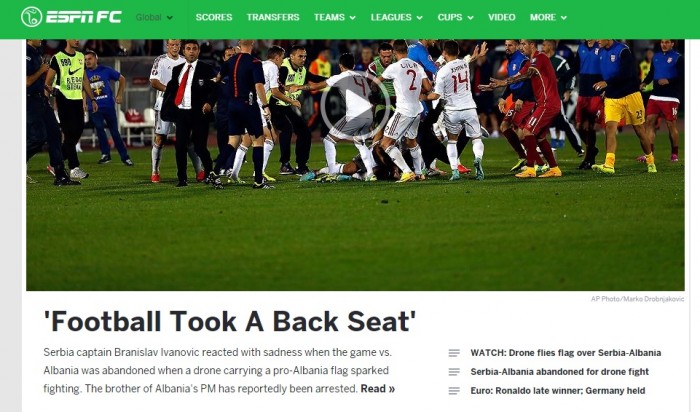
Task: Play the Serbia-Albania brawl video
Action: click(355, 106)
